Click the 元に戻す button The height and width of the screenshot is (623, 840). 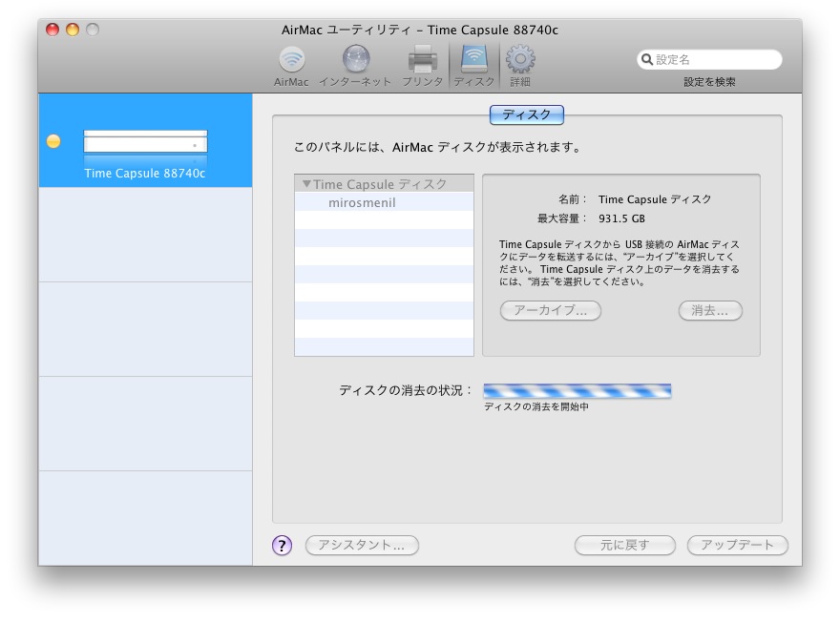pyautogui.click(x=624, y=546)
